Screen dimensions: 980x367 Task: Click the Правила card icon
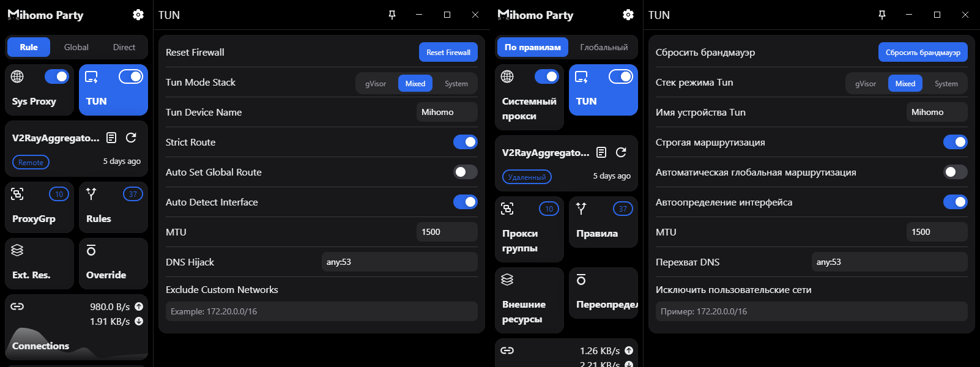point(581,209)
